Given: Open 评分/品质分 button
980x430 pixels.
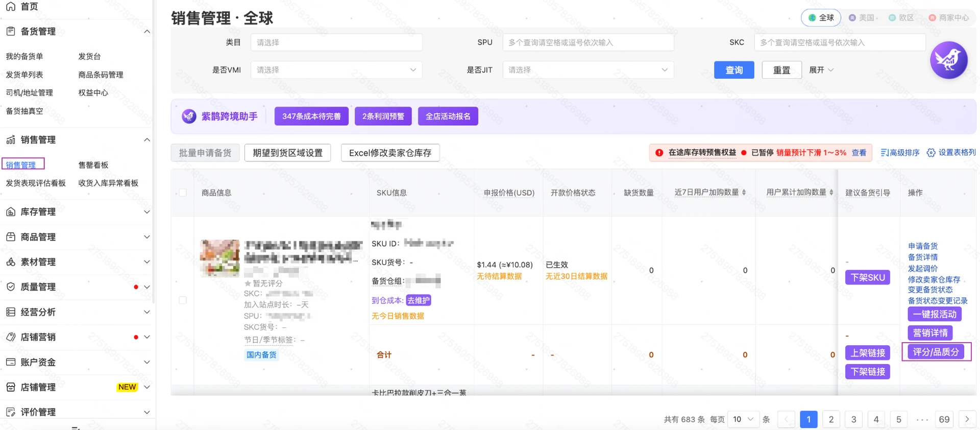Looking at the screenshot, I should (936, 352).
